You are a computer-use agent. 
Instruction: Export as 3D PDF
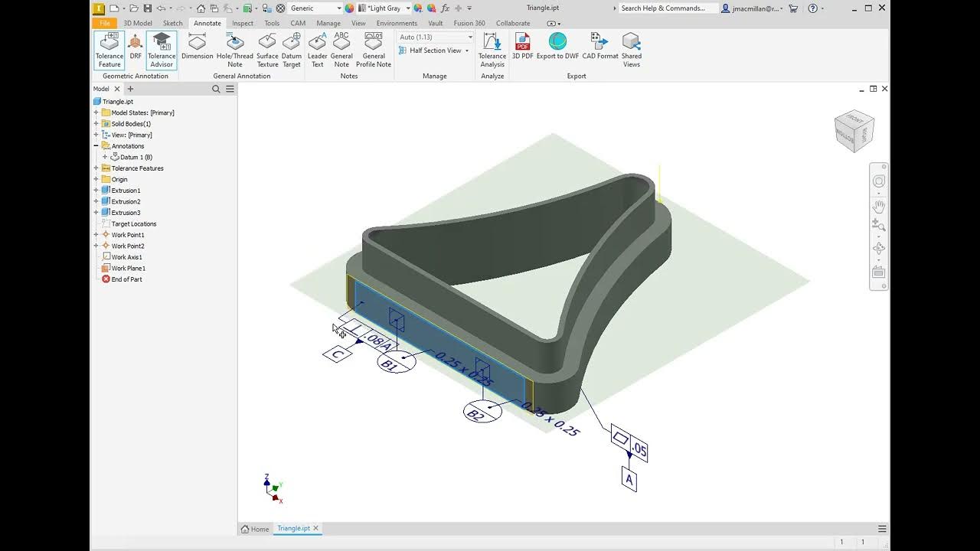coord(523,47)
